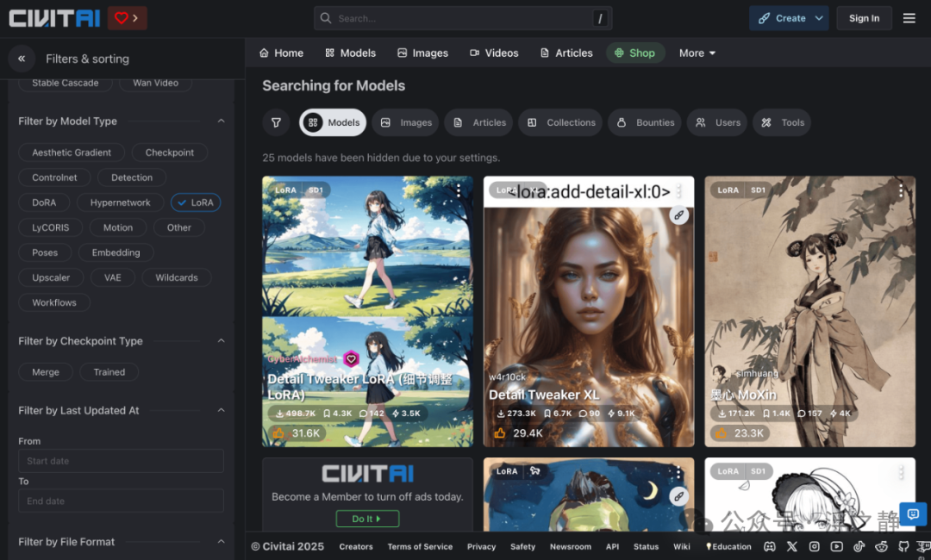Collapse the Filter by Model Type section
This screenshot has width=931, height=560.
(221, 121)
